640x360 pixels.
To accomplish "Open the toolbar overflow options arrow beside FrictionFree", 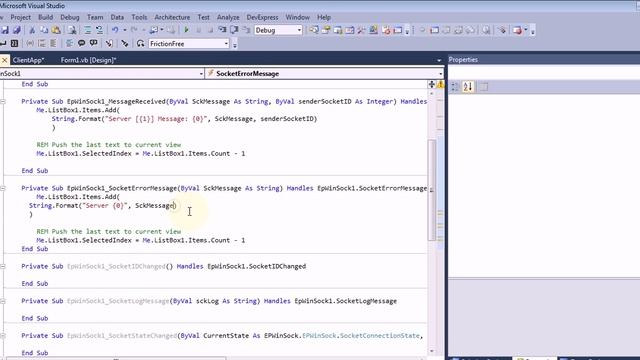I will (x=235, y=45).
